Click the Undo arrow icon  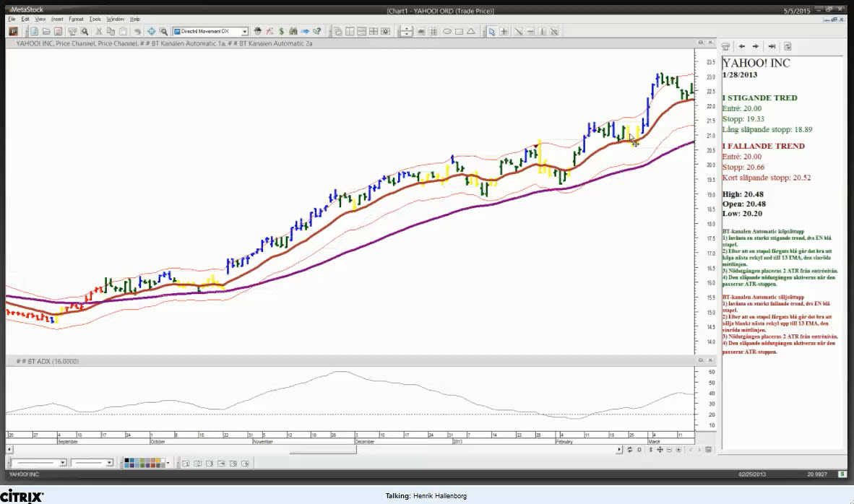(137, 32)
